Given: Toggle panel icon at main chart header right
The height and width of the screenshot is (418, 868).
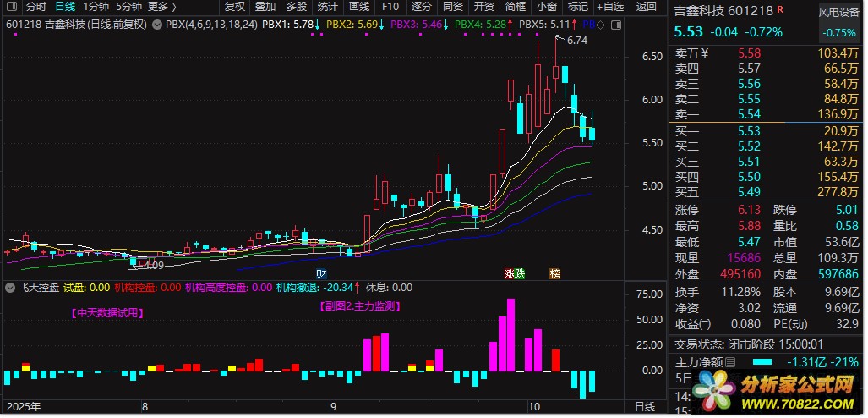Looking at the screenshot, I should [x=615, y=25].
